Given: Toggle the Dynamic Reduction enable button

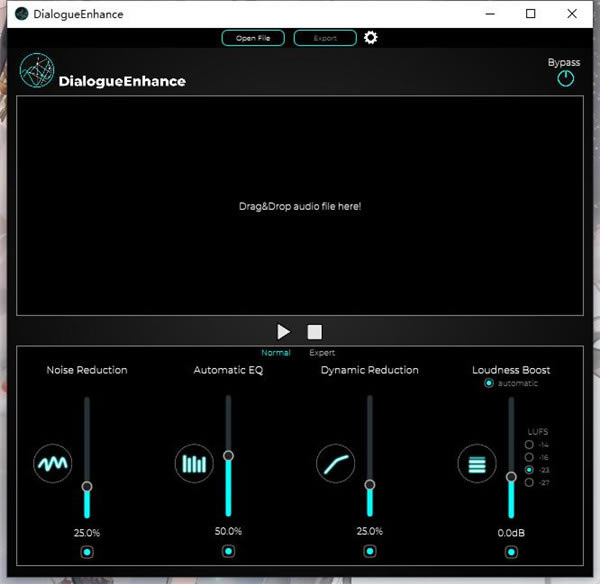Looking at the screenshot, I should [x=370, y=551].
